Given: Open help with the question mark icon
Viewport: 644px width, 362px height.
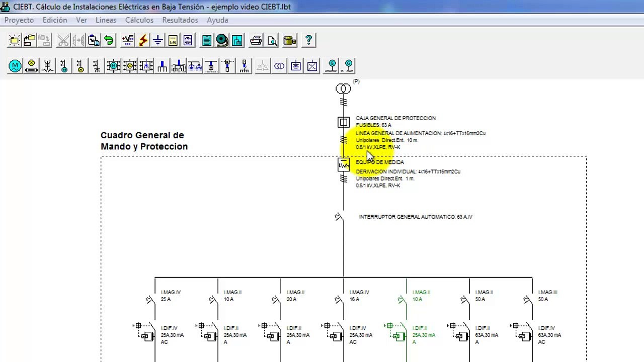Looking at the screenshot, I should coord(309,40).
